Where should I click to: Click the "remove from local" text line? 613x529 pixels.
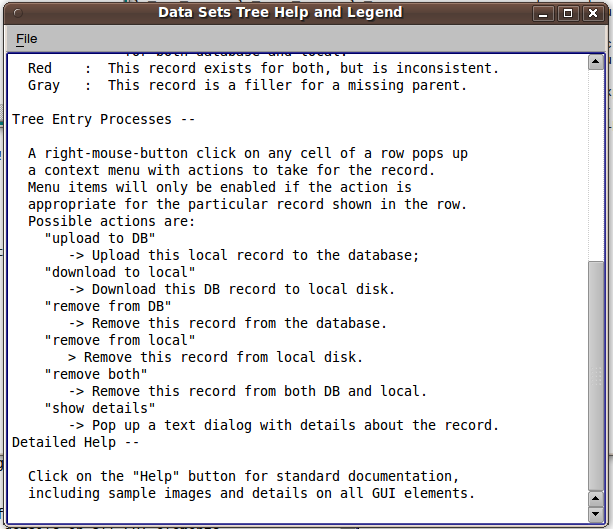pos(120,340)
